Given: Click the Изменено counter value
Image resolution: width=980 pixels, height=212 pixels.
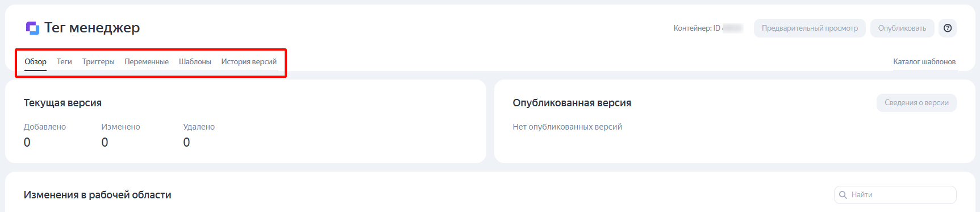Looking at the screenshot, I should pos(105,143).
